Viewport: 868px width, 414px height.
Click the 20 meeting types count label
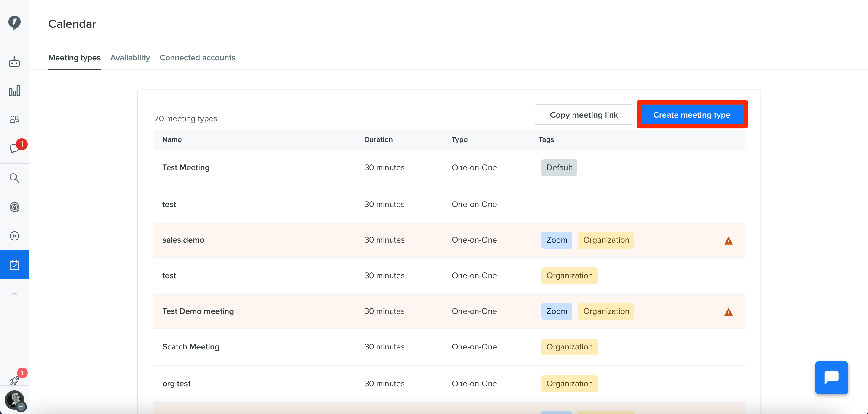tap(185, 119)
